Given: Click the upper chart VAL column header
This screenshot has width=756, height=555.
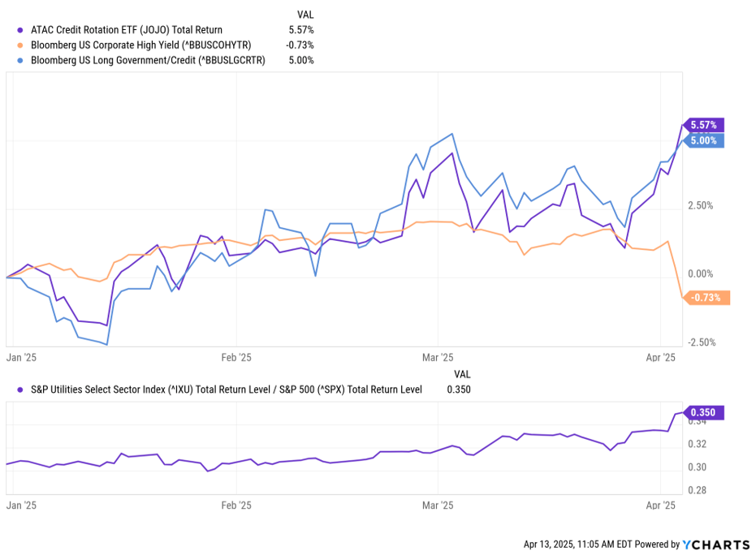Looking at the screenshot, I should click(305, 15).
